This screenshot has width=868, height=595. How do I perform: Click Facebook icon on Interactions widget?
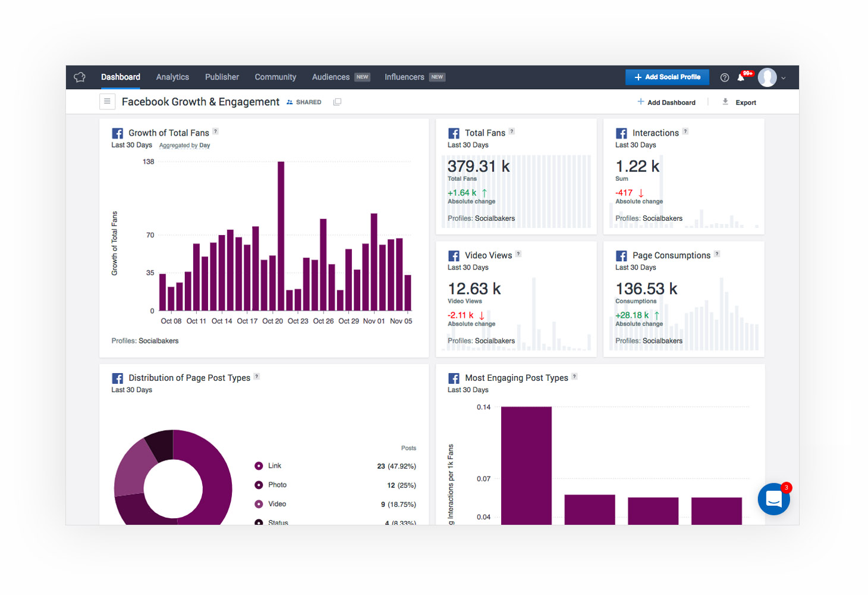[x=621, y=133]
